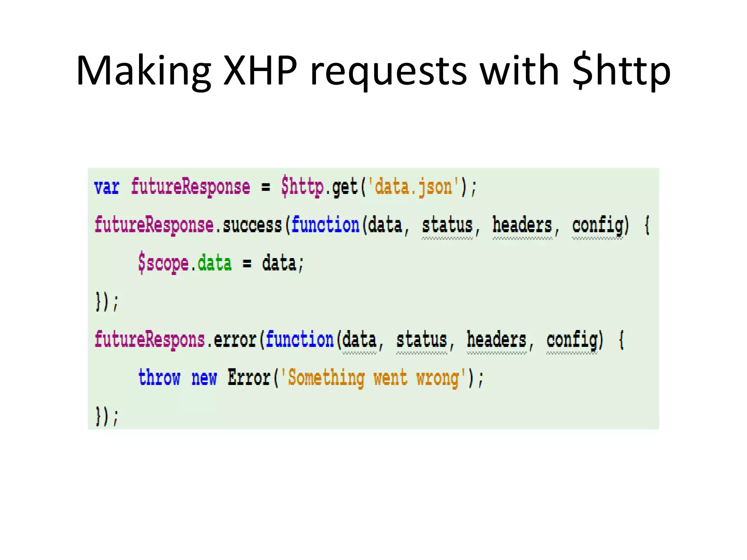Click the 'throw' keyword
The width and height of the screenshot is (747, 560).
pyautogui.click(x=159, y=377)
